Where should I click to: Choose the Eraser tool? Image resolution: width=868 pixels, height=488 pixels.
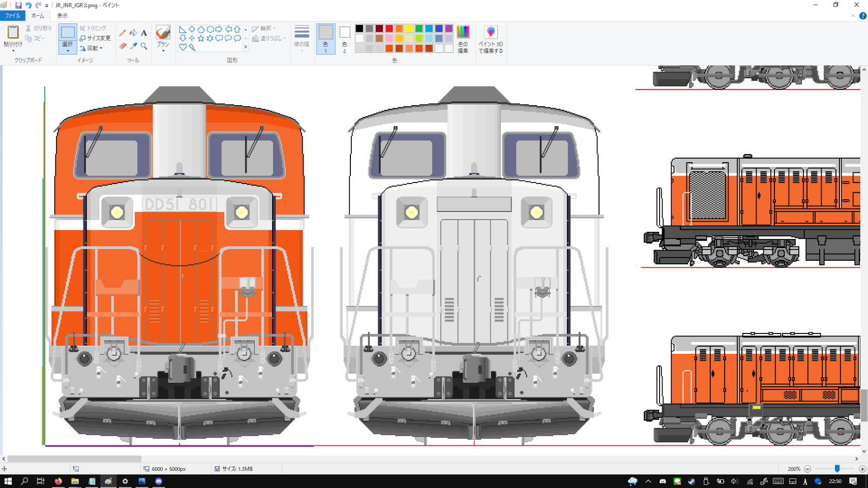[x=123, y=46]
